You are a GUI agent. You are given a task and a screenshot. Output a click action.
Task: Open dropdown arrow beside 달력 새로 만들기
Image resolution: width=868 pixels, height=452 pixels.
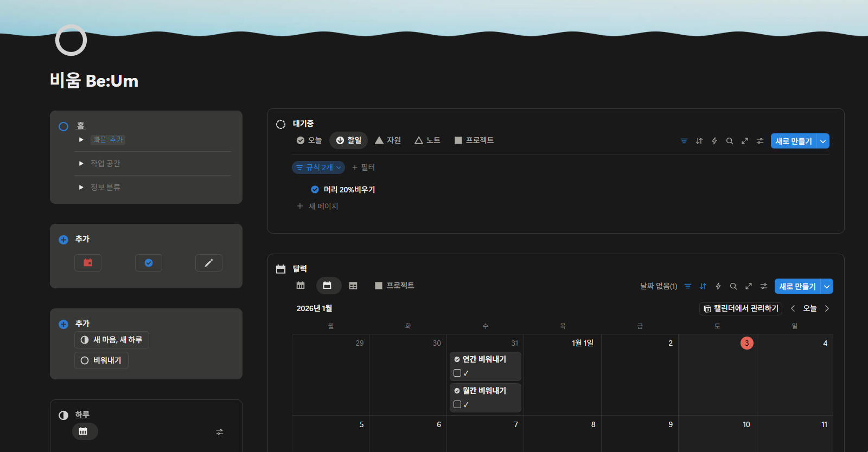click(827, 286)
